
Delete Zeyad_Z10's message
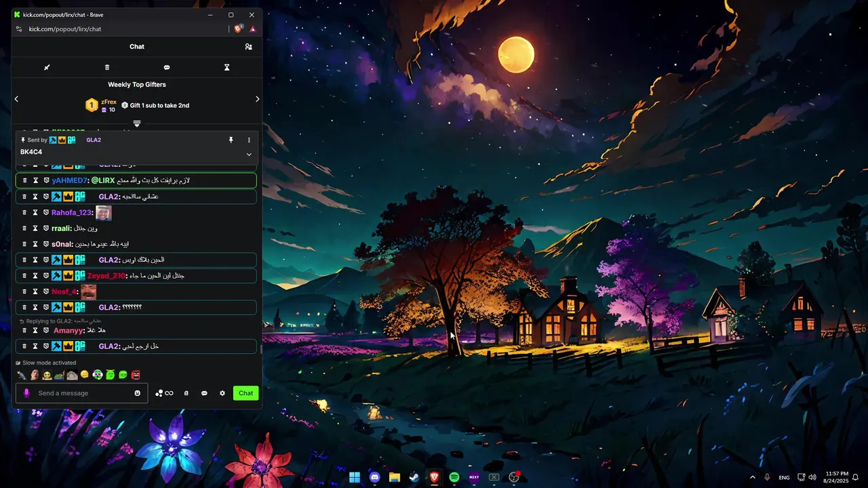click(x=25, y=276)
